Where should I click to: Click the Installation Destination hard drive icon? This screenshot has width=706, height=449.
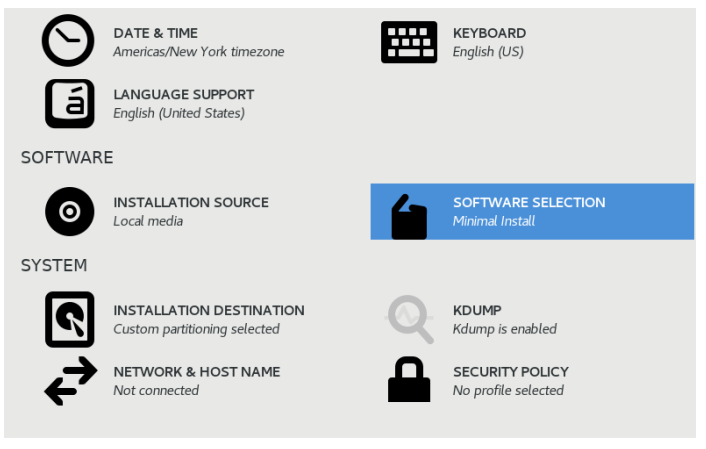[69, 319]
